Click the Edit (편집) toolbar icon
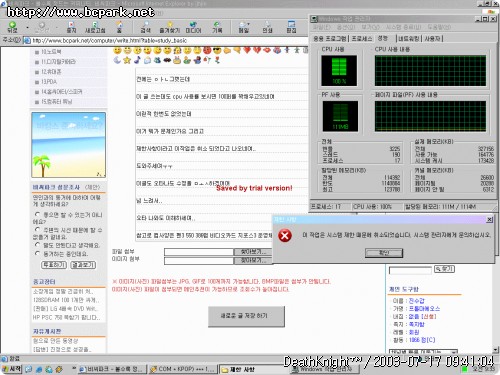The width and height of the screenshot is (500, 375). click(291, 26)
